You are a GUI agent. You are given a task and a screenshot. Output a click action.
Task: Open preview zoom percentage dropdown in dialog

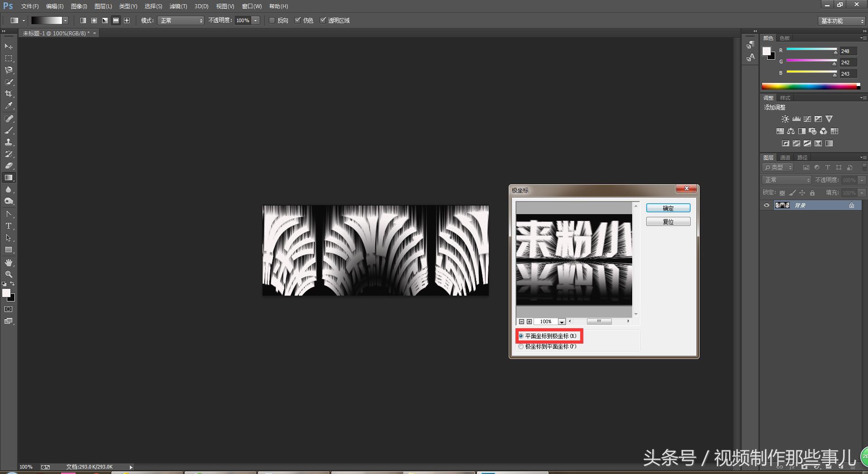562,321
